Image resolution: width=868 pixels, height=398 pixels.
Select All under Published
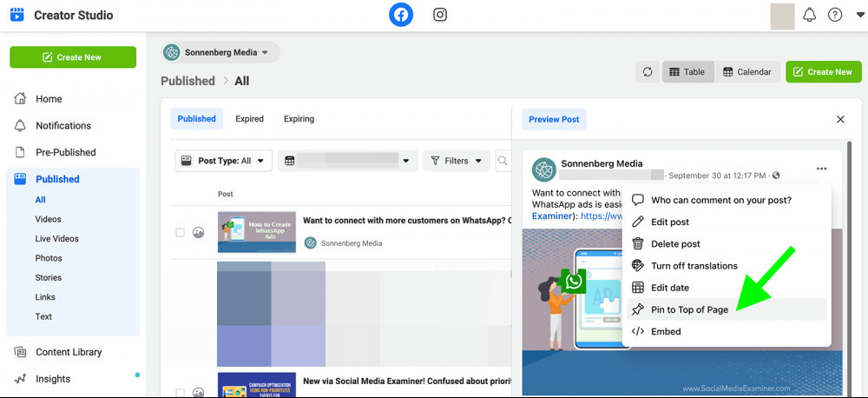(41, 200)
